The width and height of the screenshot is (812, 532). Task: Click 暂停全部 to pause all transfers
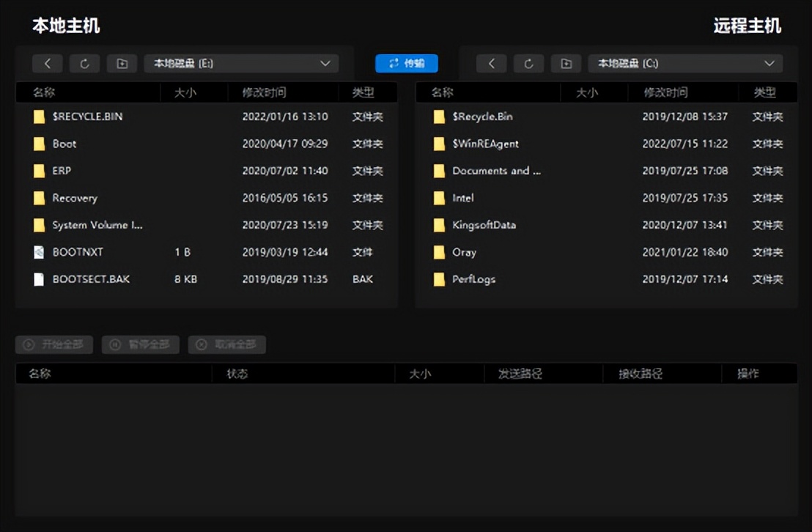pyautogui.click(x=140, y=344)
